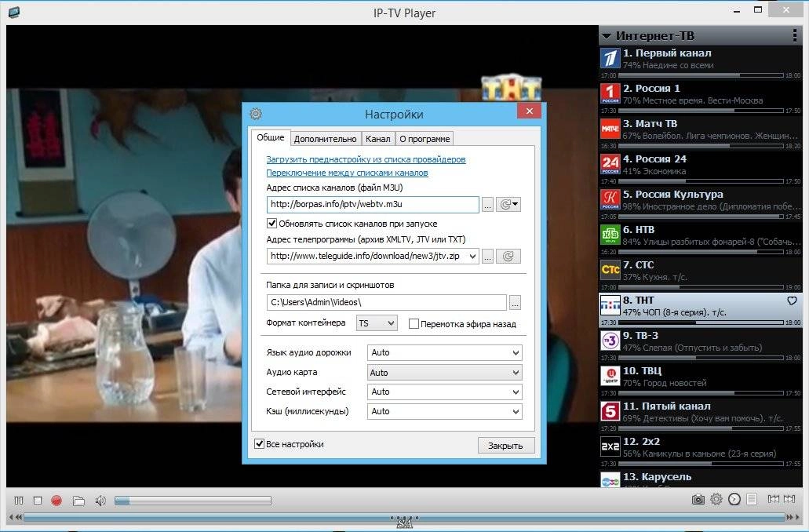Reload the TV guide refresh button
Image resolution: width=809 pixels, height=532 pixels.
[508, 257]
